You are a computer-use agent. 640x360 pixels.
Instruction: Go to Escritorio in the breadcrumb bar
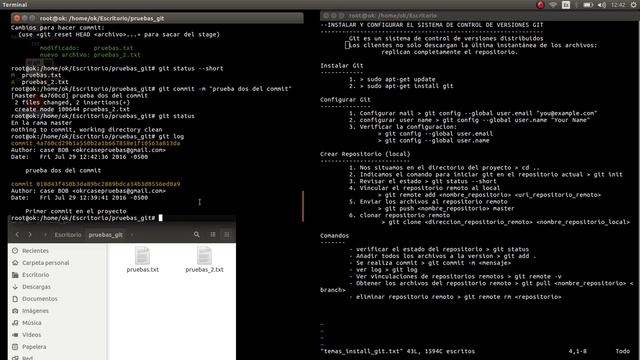[x=68, y=235]
